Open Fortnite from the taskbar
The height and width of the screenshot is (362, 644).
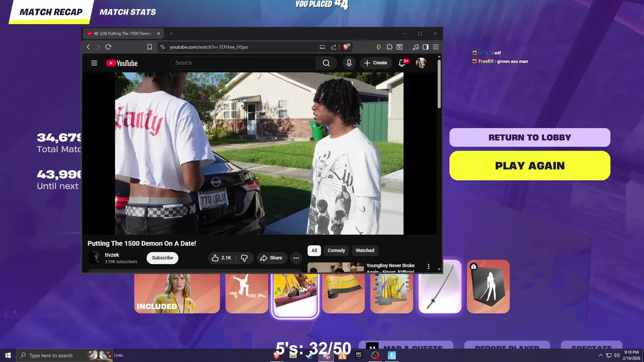pos(392,355)
